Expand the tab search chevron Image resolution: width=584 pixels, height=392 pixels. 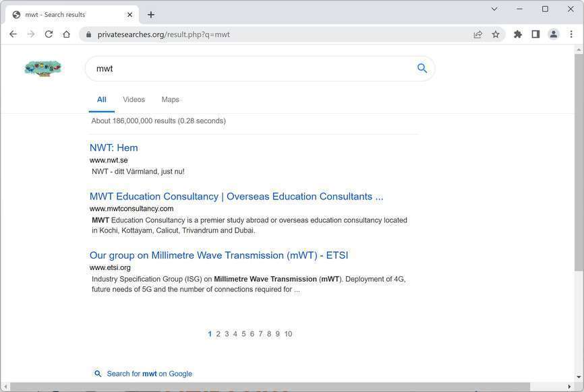click(494, 9)
